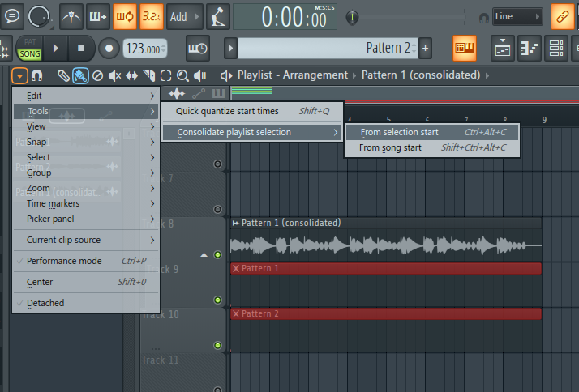Choose From selection start
Screen dimensions: 579x392
coord(432,132)
